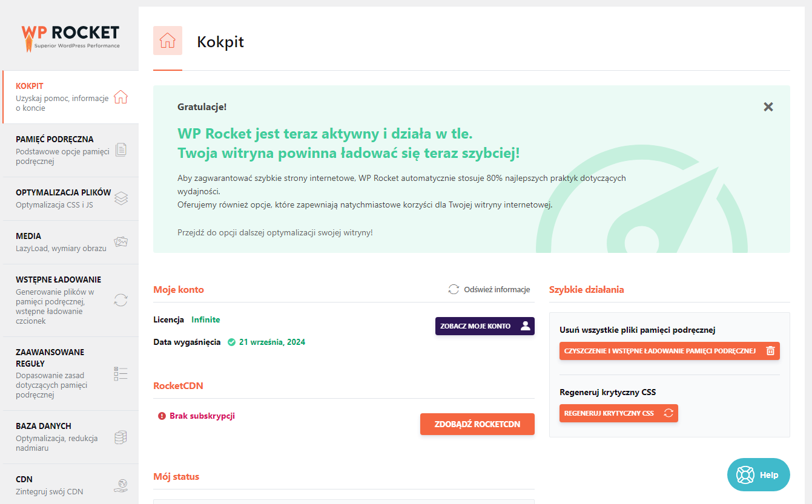The image size is (812, 504).
Task: Go to Optymalizacja plików settings
Action: click(63, 192)
